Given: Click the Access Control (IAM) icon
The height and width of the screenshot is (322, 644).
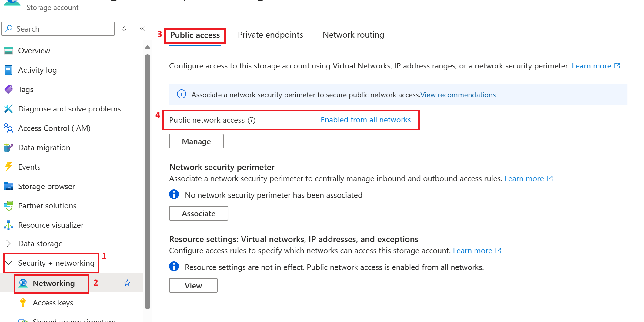Looking at the screenshot, I should [x=8, y=128].
